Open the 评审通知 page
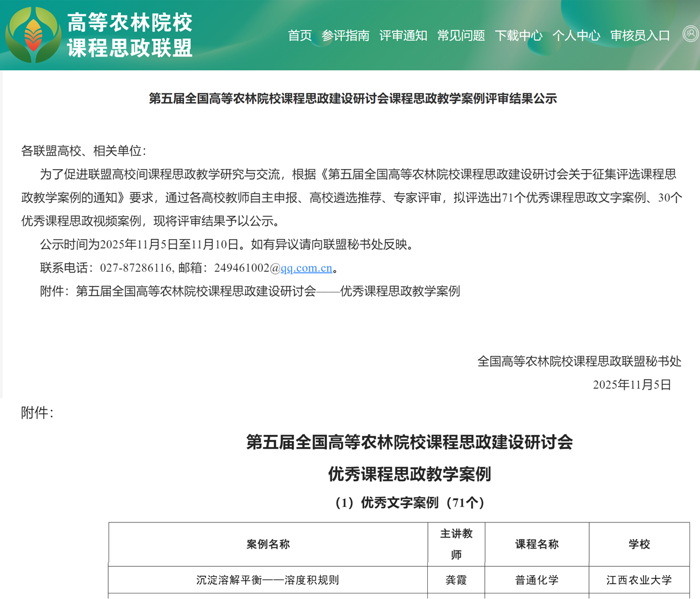 tap(403, 35)
